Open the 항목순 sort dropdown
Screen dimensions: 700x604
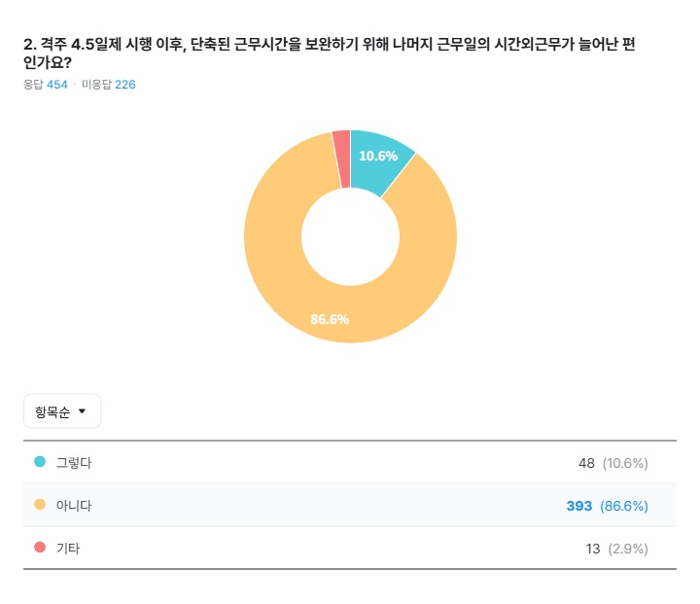coord(61,411)
